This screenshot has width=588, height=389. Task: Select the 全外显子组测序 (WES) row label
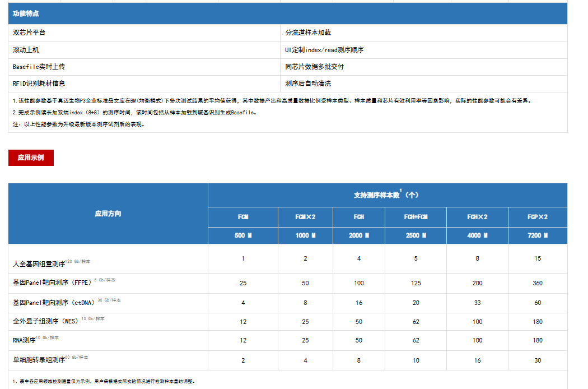point(46,322)
